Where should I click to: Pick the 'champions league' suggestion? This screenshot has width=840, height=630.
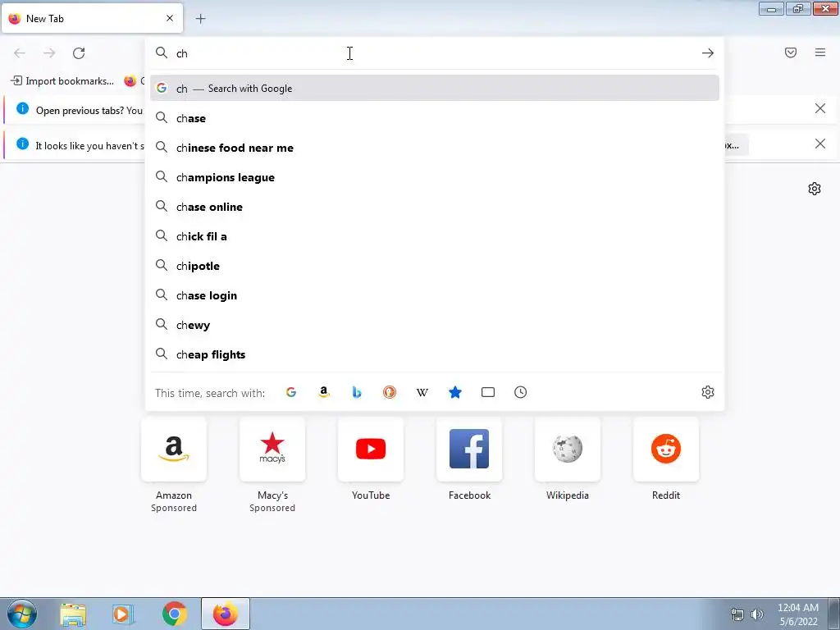pos(435,177)
